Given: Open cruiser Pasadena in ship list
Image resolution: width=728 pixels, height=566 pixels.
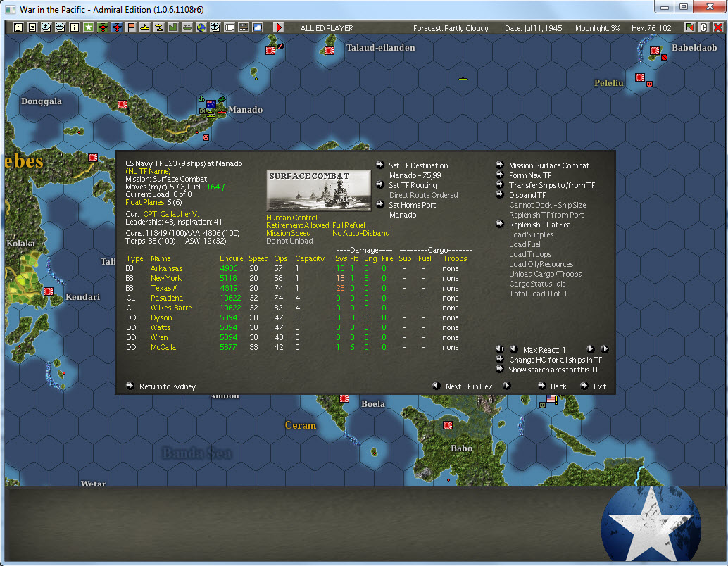Looking at the screenshot, I should 166,298.
